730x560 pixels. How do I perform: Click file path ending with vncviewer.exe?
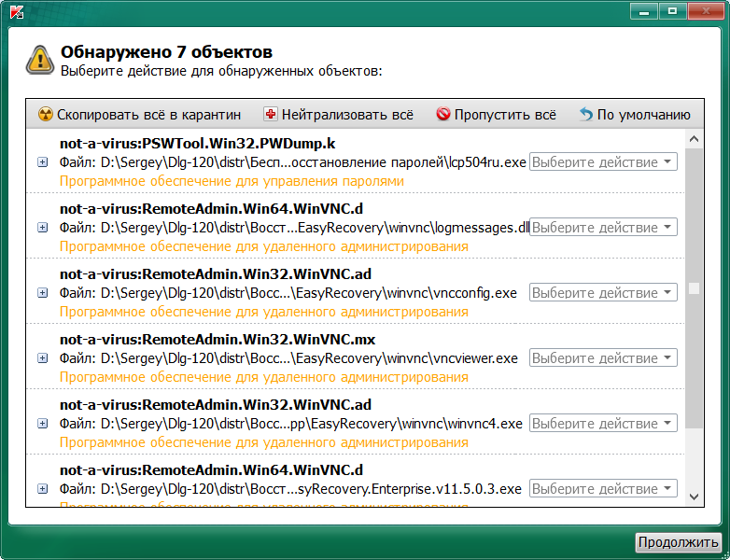tap(288, 358)
